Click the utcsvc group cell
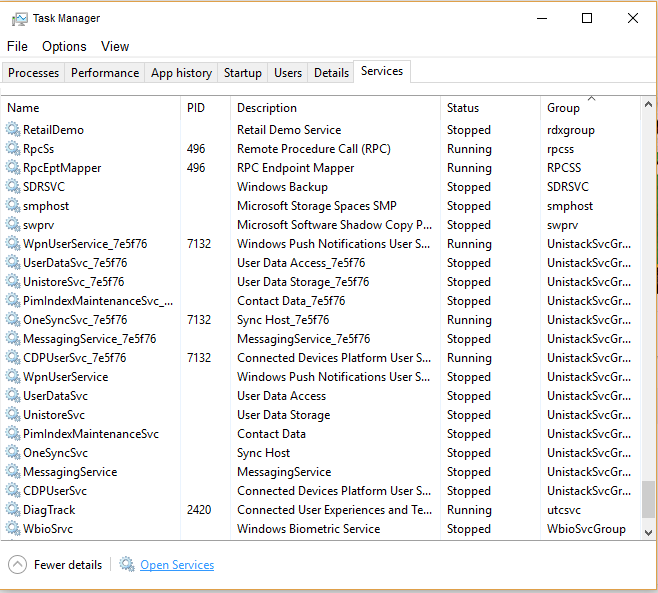This screenshot has width=658, height=593. pos(564,510)
